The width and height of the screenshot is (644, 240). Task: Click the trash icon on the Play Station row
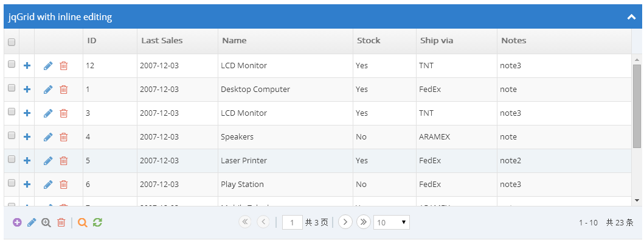pyautogui.click(x=64, y=185)
